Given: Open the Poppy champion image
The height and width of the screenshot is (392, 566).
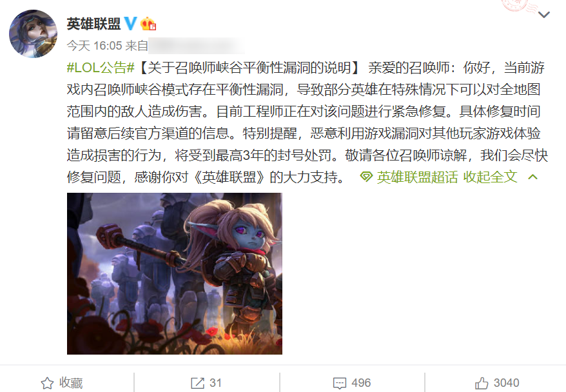Looking at the screenshot, I should point(175,273).
